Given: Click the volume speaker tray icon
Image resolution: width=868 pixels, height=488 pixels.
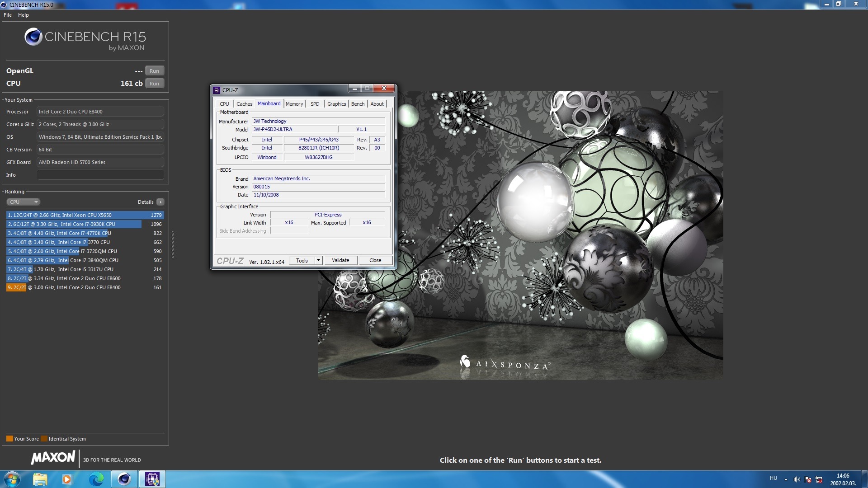Looking at the screenshot, I should (x=797, y=479).
